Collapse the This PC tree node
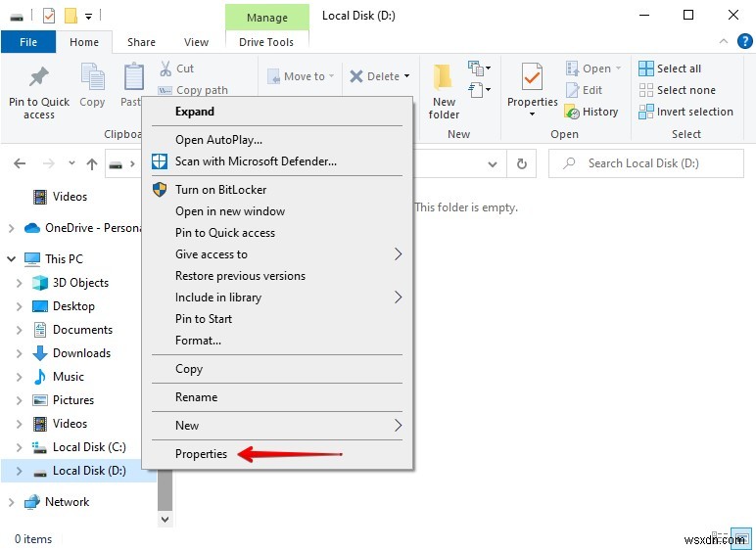Viewport: 756px width, 550px height. tap(11, 259)
